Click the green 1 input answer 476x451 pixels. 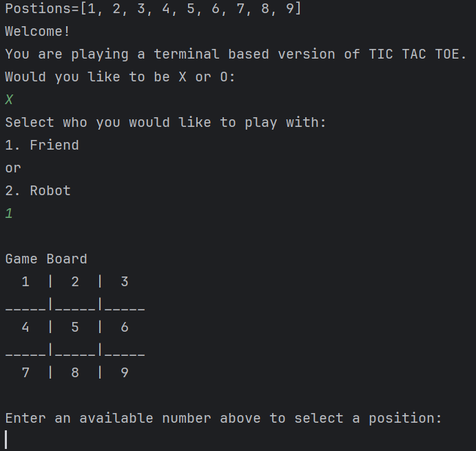[x=9, y=214]
